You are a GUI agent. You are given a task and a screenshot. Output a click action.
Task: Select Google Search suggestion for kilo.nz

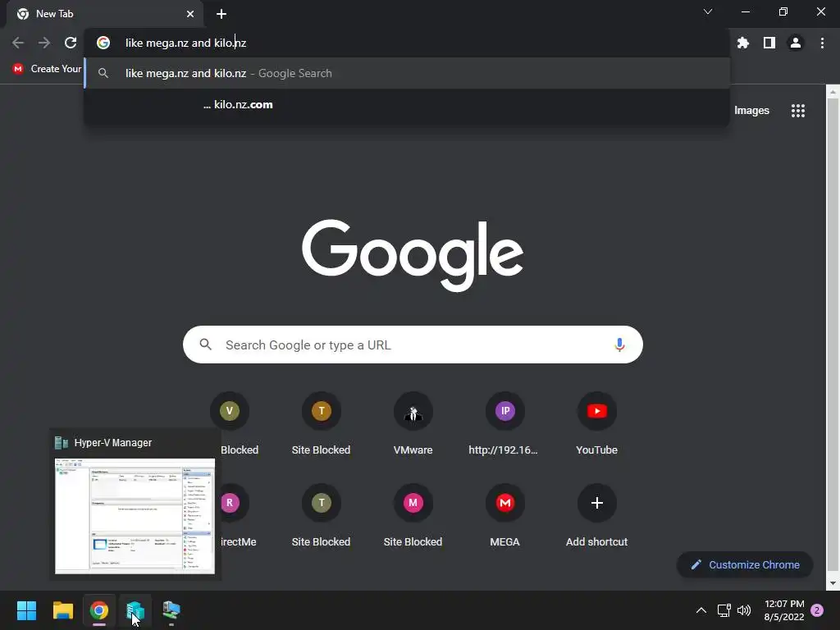pos(407,73)
